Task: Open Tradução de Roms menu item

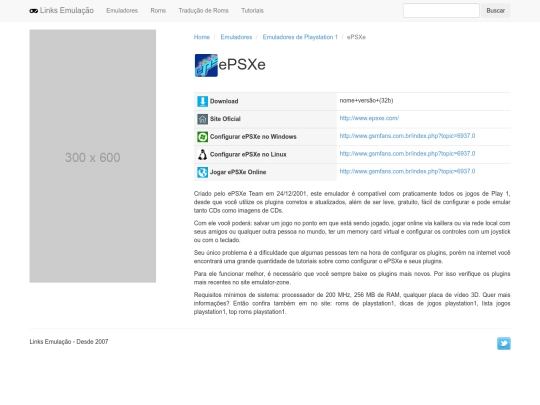Action: click(204, 11)
